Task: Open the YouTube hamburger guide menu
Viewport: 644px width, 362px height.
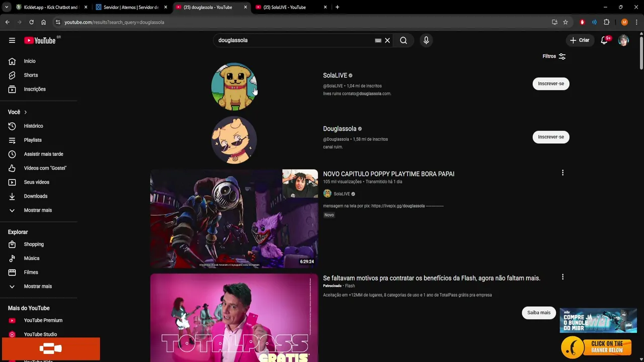Action: click(12, 40)
